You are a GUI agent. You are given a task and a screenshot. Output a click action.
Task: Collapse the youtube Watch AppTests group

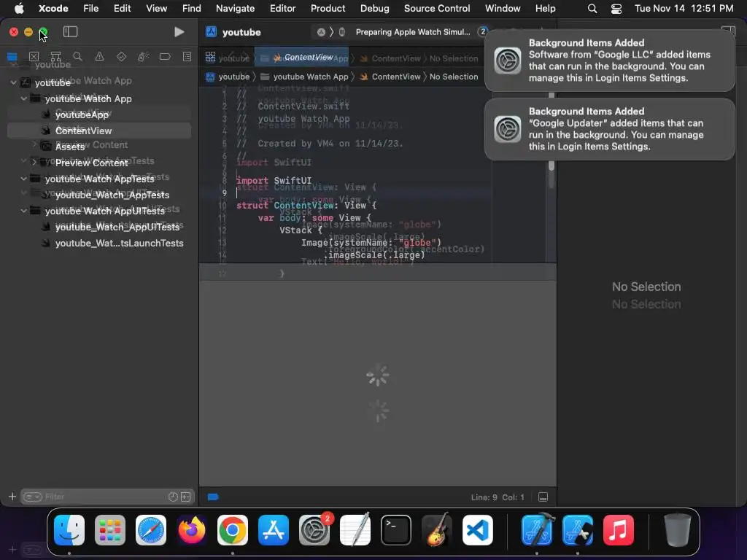(x=23, y=179)
